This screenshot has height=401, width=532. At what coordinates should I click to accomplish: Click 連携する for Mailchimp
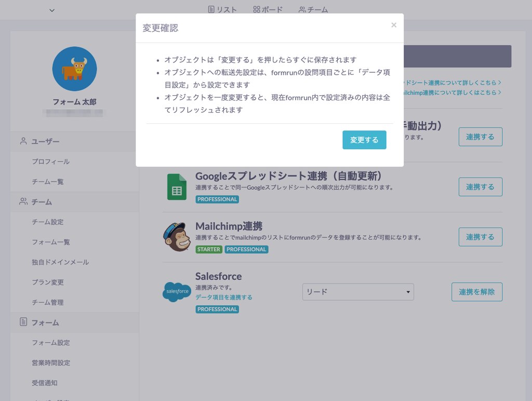coord(480,237)
